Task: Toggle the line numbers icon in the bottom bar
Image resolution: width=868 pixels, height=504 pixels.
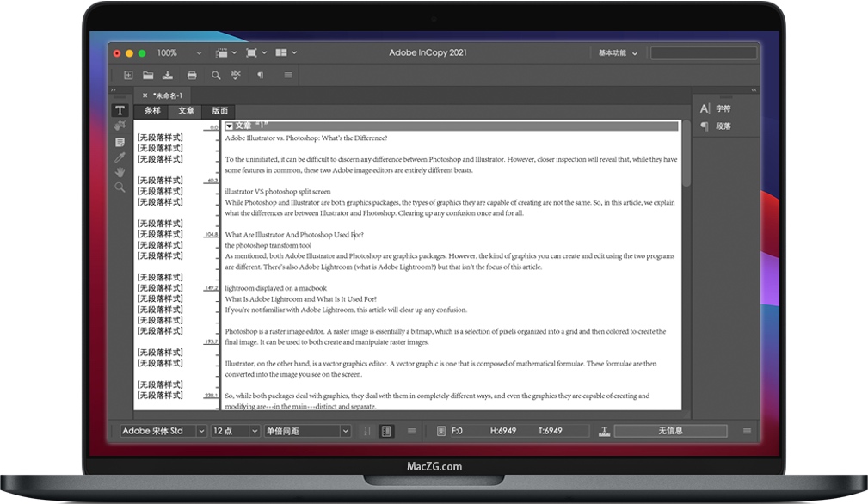Action: click(x=366, y=431)
